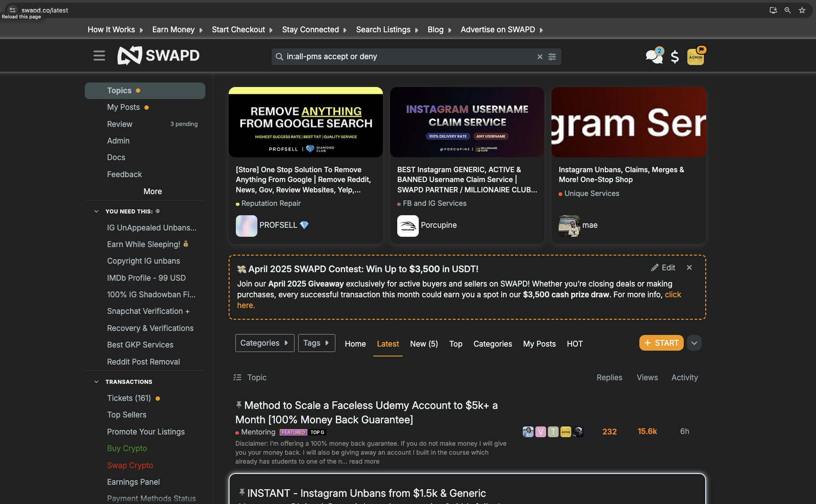Image resolution: width=816 pixels, height=504 pixels.
Task: Open Review with 3 pending
Action: pos(145,124)
